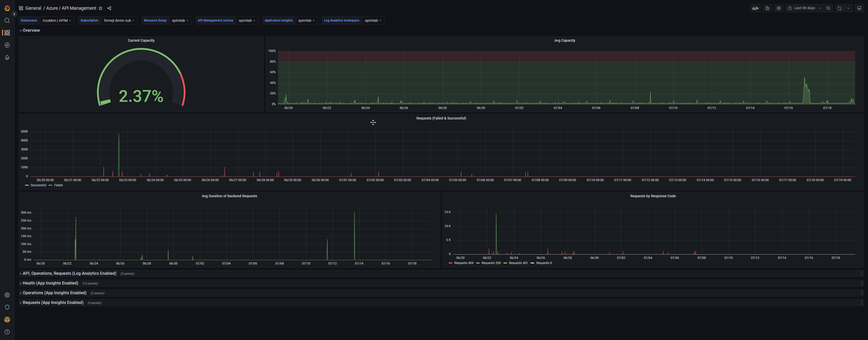Click the General breadcrumb link
Viewport: 868px width, 340px height.
33,8
